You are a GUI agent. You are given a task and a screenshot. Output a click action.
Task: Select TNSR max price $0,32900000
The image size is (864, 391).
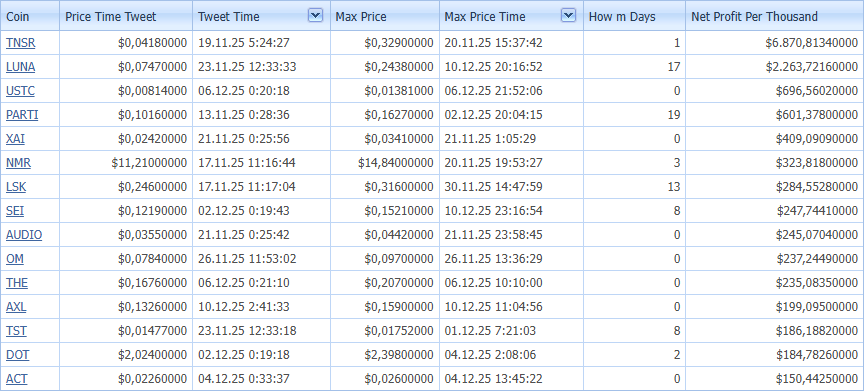click(x=398, y=43)
